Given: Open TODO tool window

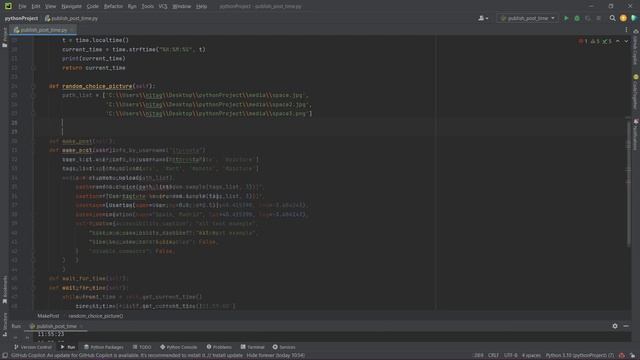Looking at the screenshot, I should (142, 347).
